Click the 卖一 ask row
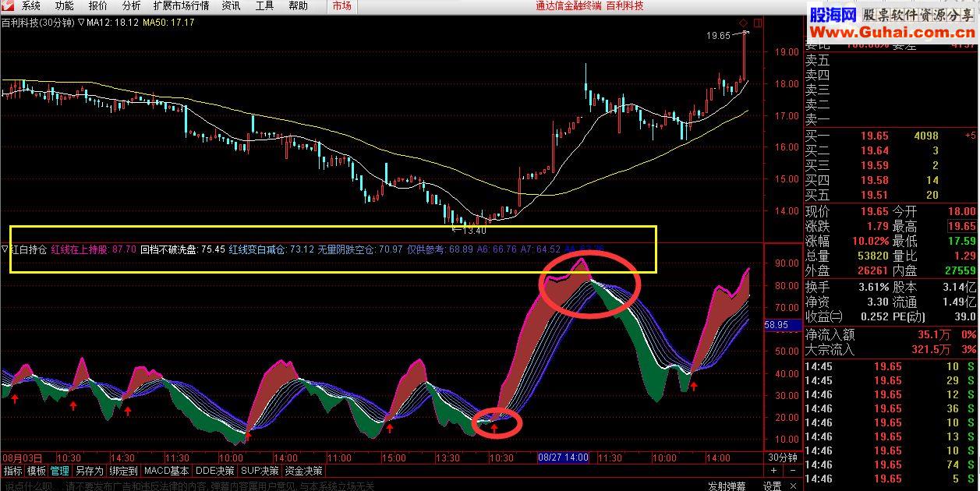This screenshot has width=980, height=491. [891, 119]
